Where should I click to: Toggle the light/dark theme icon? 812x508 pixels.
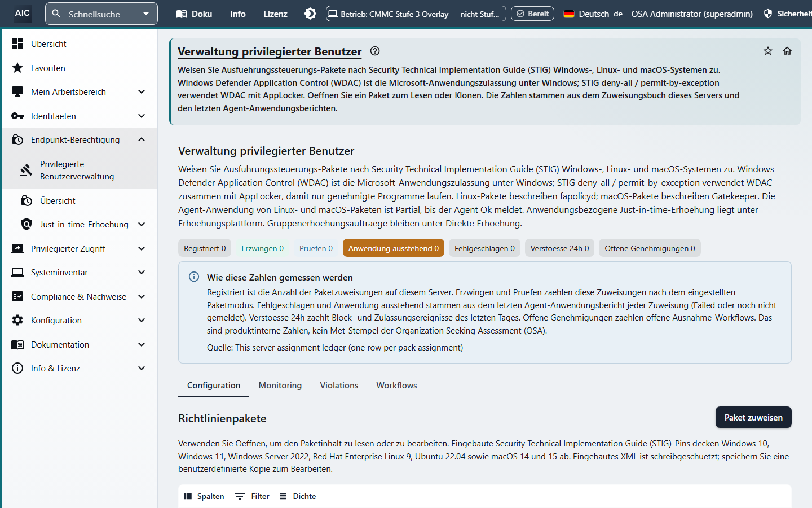coord(310,14)
